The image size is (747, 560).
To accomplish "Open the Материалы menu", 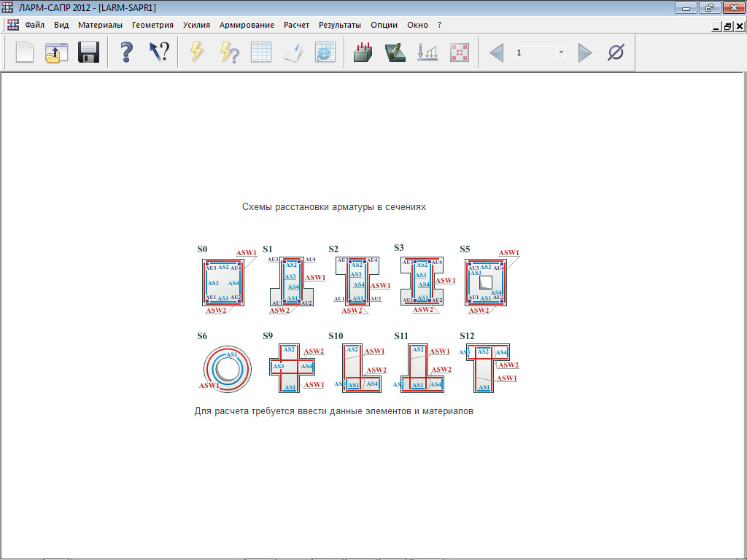I will click(100, 25).
